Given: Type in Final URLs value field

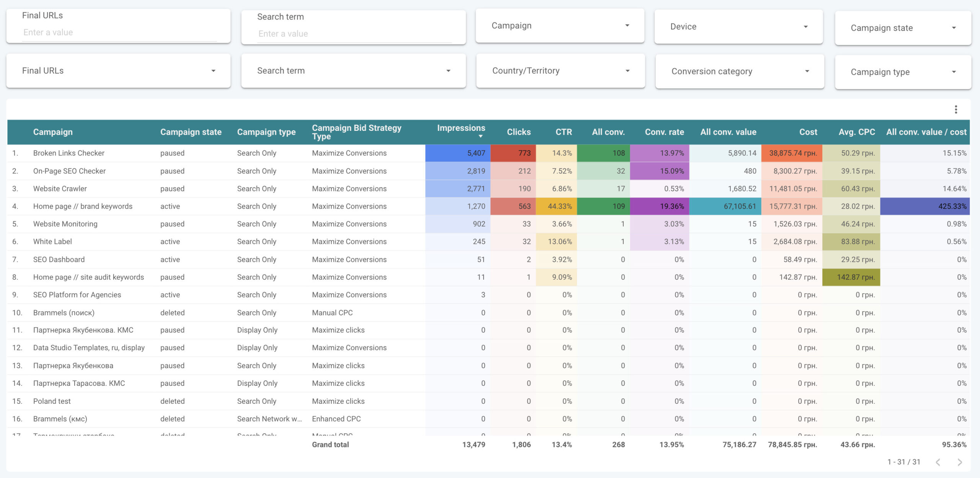Looking at the screenshot, I should 119,33.
